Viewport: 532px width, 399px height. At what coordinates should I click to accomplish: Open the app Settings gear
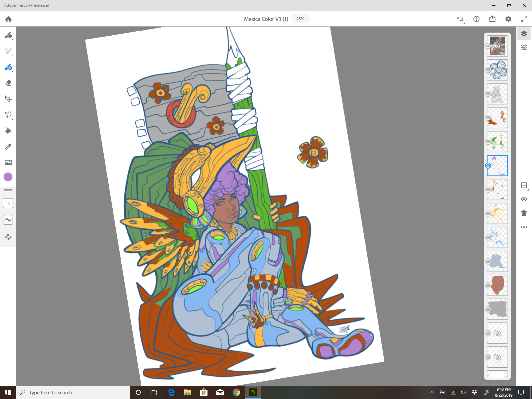508,19
